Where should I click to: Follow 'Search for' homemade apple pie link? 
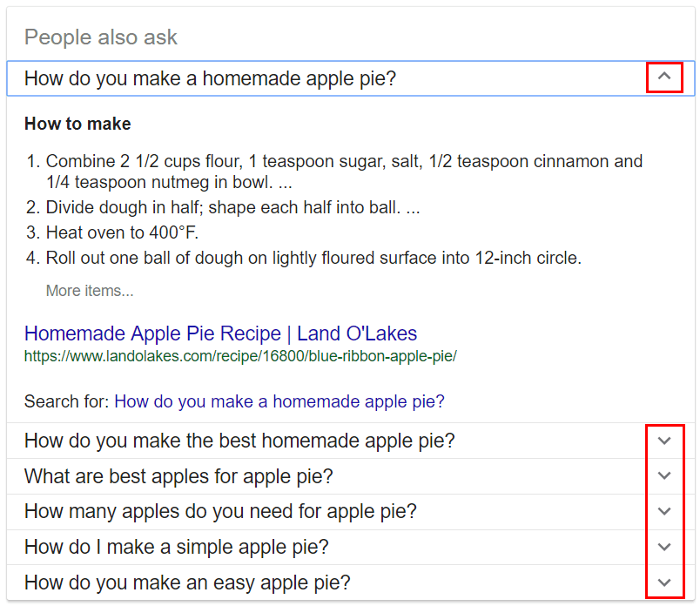279,401
